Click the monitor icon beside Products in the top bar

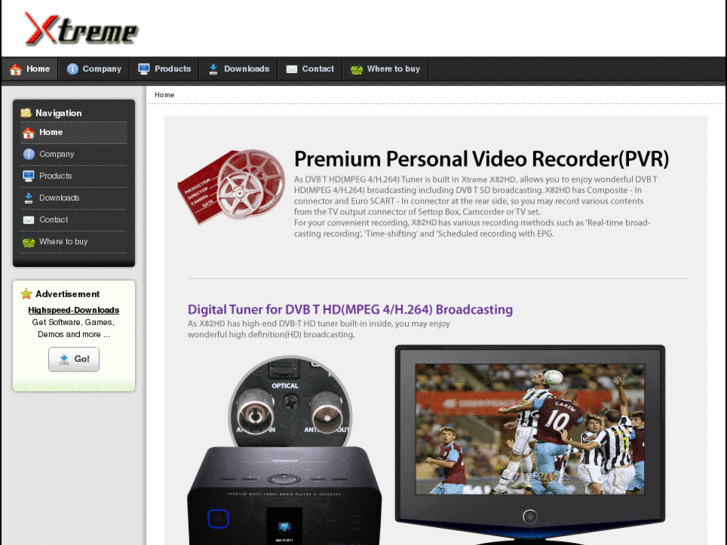coord(144,69)
